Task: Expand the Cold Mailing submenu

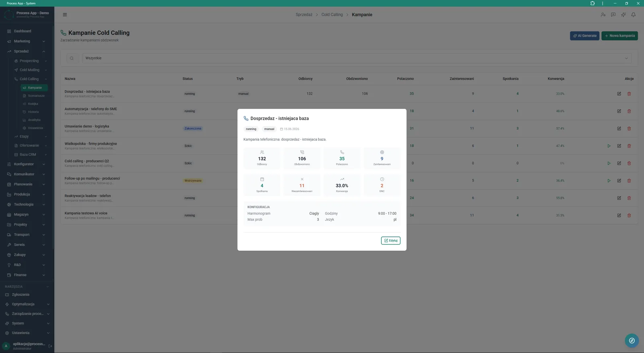Action: tap(31, 70)
